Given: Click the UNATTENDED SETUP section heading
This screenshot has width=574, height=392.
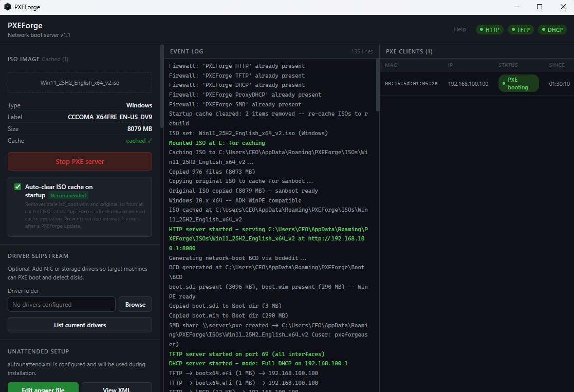Looking at the screenshot, I should click(39, 351).
